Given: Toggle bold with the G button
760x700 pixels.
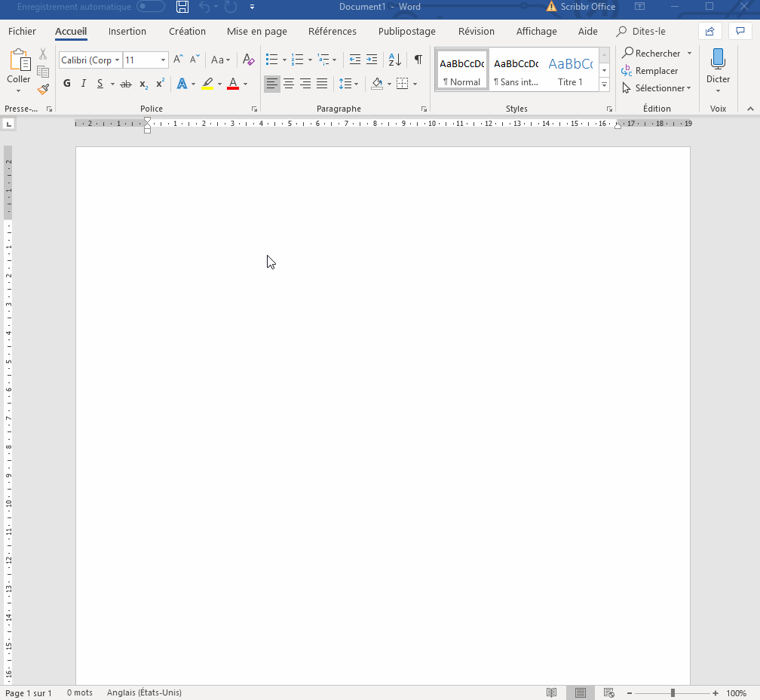Looking at the screenshot, I should pos(67,84).
